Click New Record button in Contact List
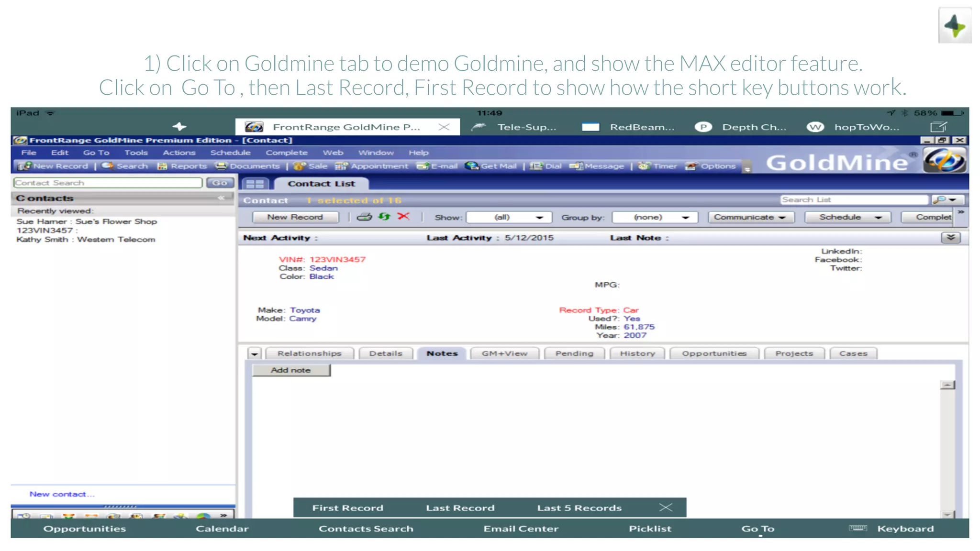Screen dimensions: 980x551 tap(295, 217)
